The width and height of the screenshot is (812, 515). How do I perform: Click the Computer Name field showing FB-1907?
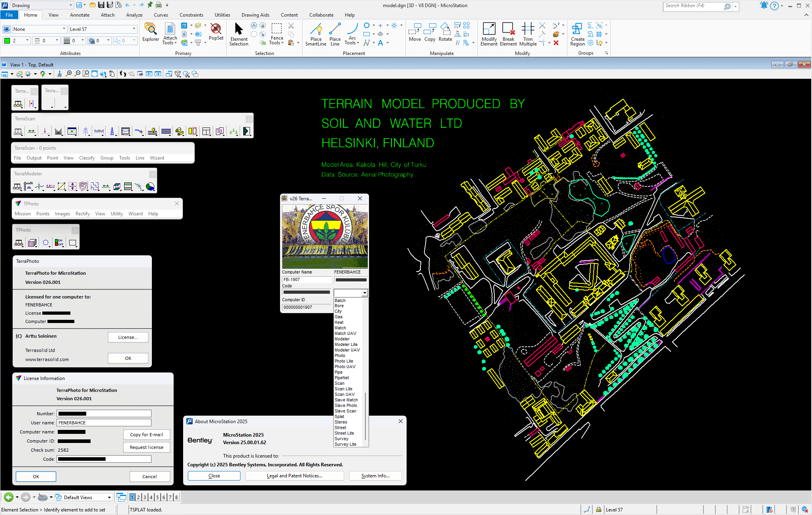(x=307, y=279)
